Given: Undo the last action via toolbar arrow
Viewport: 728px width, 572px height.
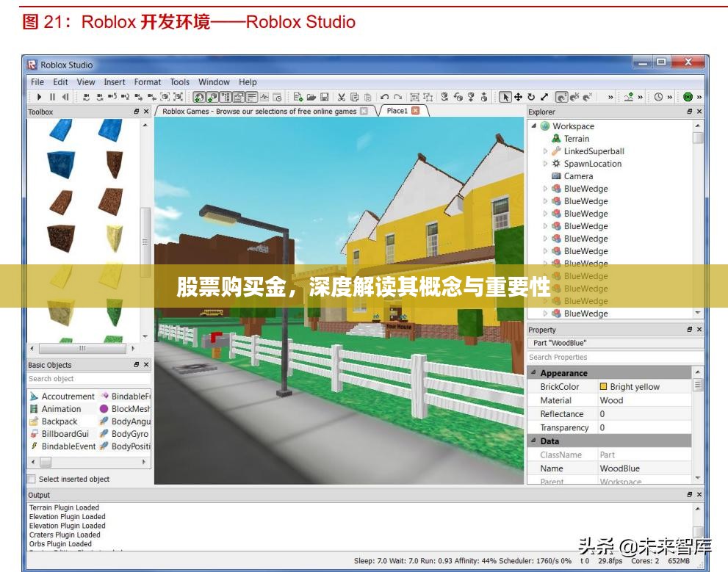Looking at the screenshot, I should point(384,97).
